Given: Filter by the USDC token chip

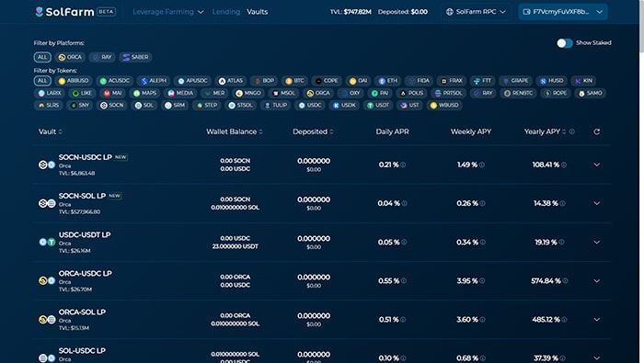Looking at the screenshot, I should (310, 106).
